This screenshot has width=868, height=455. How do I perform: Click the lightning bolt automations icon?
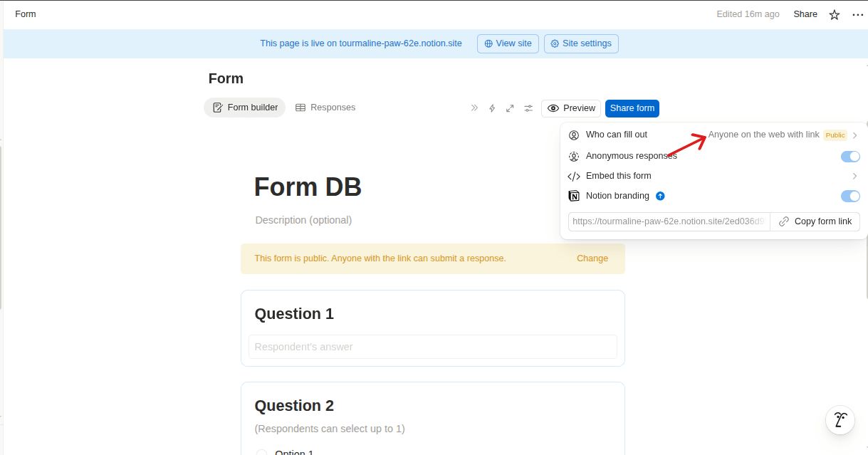pyautogui.click(x=491, y=108)
